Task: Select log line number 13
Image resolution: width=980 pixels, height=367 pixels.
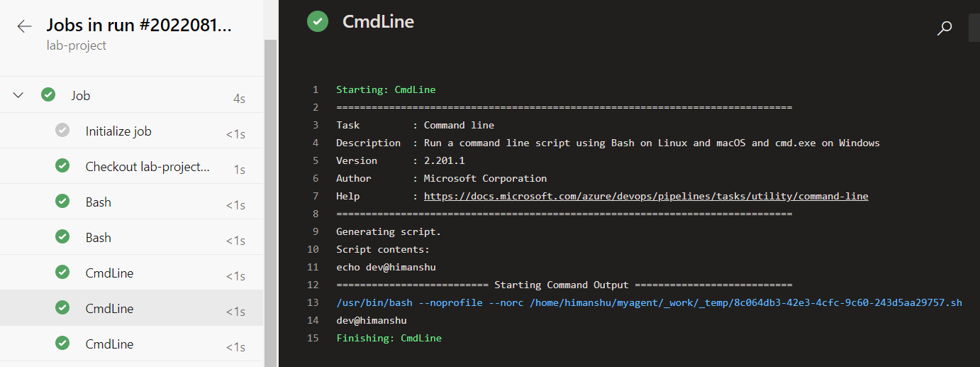Action: point(313,302)
